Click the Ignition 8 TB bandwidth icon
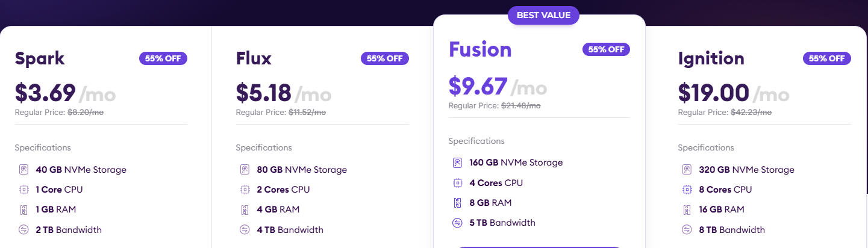The width and height of the screenshot is (868, 248). coord(687,229)
